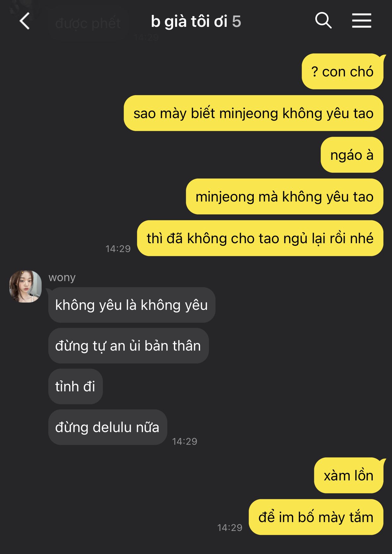Screen dimensions: 392x554
Task: Open the hamburger menu icon
Action: pyautogui.click(x=362, y=21)
